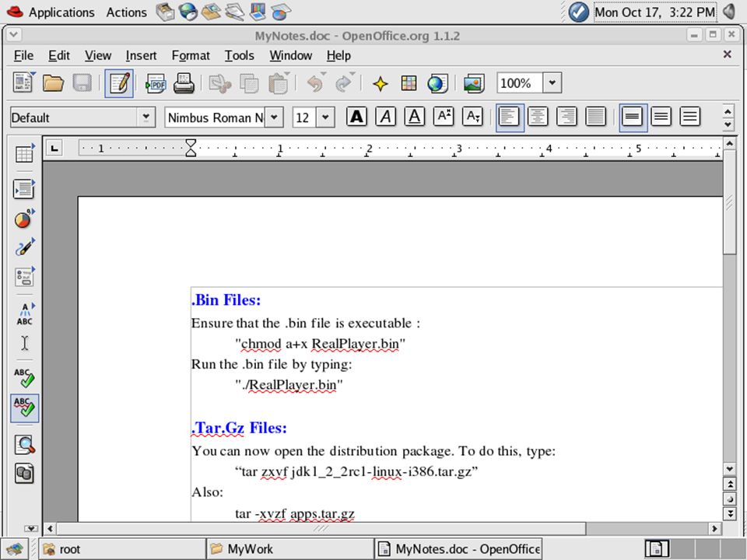Click the Cut scissors icon
Viewport: 747px width, 560px height.
coord(219,84)
